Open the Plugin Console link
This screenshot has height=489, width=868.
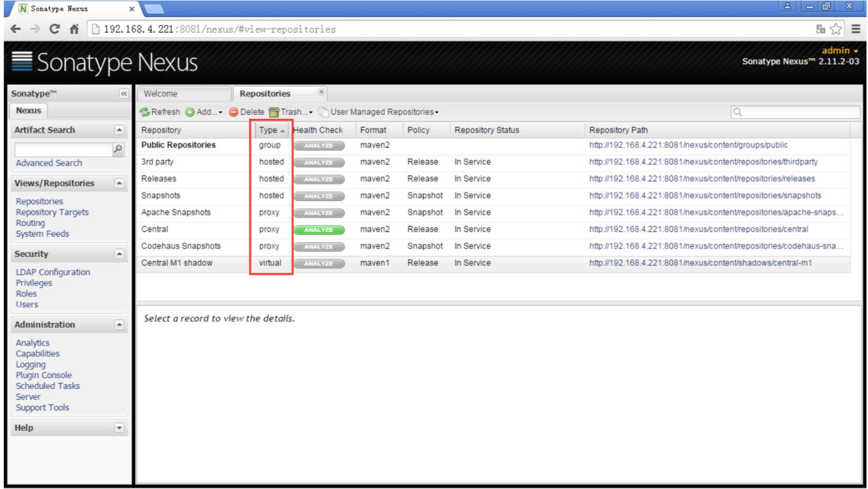[x=43, y=375]
